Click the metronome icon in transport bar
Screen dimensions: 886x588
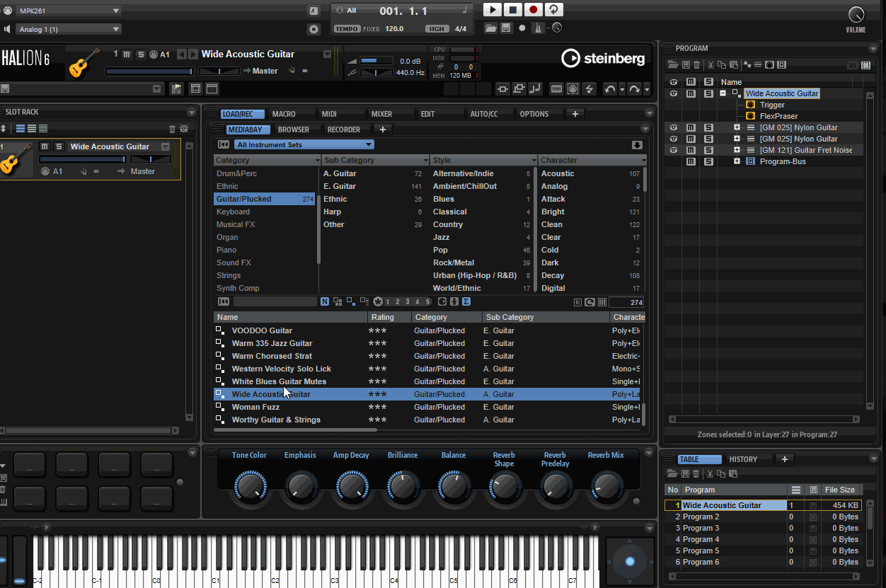point(539,28)
